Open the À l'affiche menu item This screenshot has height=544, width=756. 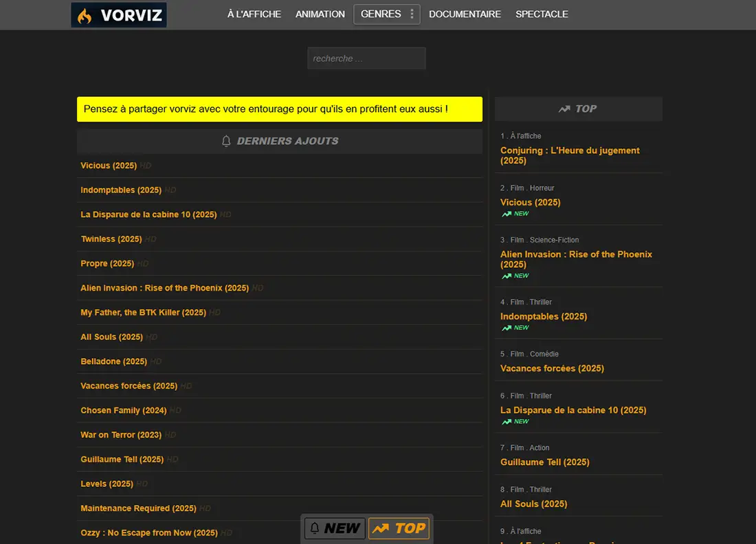[x=254, y=14]
